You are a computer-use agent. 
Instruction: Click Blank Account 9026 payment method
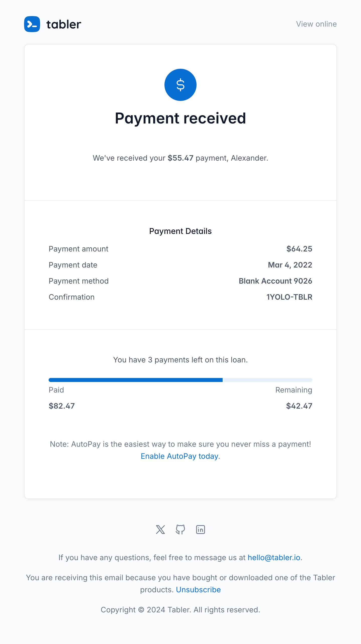[x=276, y=281]
